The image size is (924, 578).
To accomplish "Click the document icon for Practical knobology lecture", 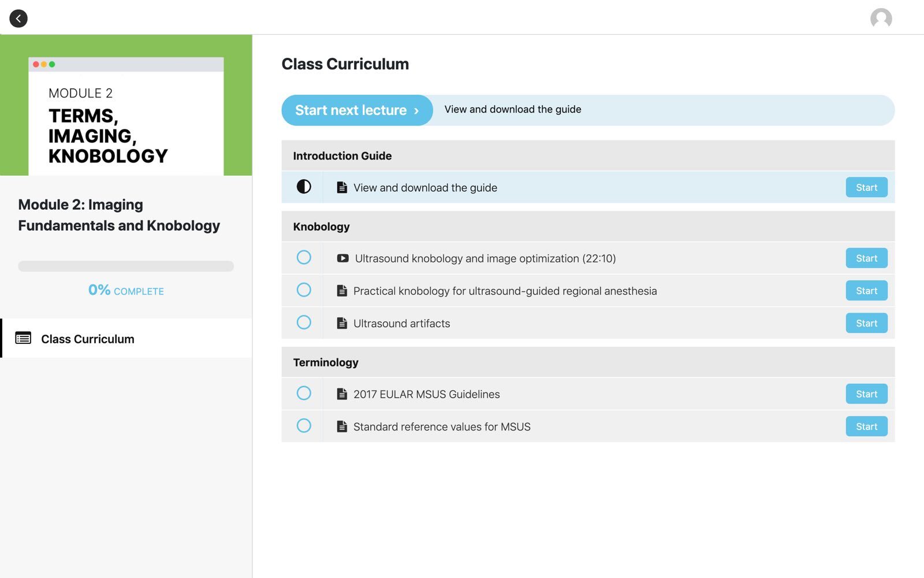I will tap(341, 291).
